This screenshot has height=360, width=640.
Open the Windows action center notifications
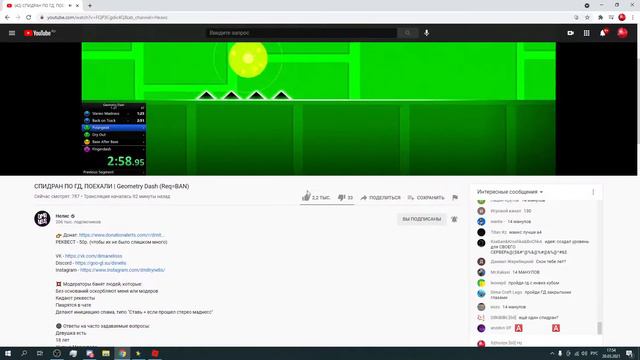[629, 353]
